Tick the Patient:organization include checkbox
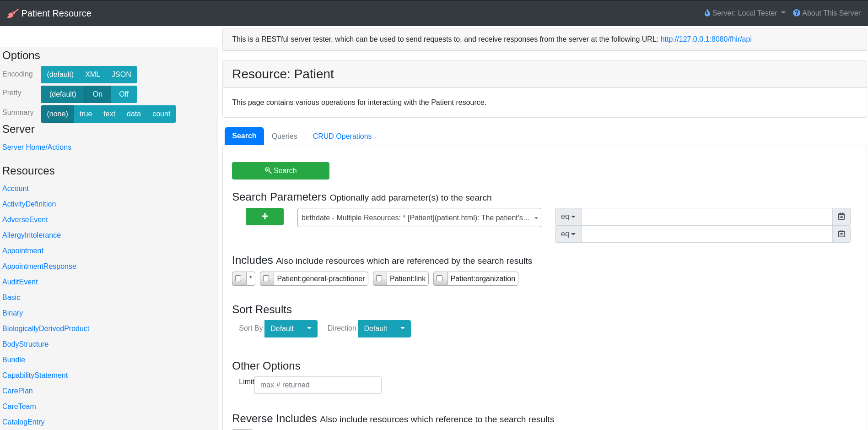Image resolution: width=868 pixels, height=430 pixels. click(440, 278)
